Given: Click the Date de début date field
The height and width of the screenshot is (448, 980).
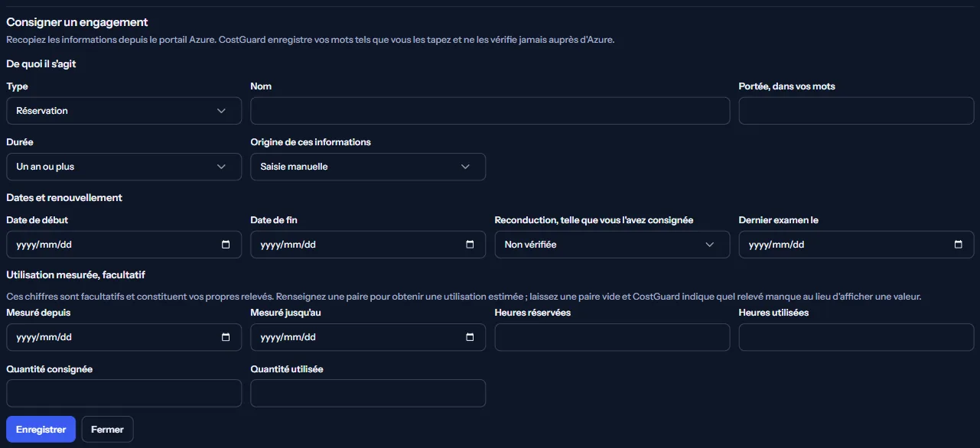Looking at the screenshot, I should 124,245.
